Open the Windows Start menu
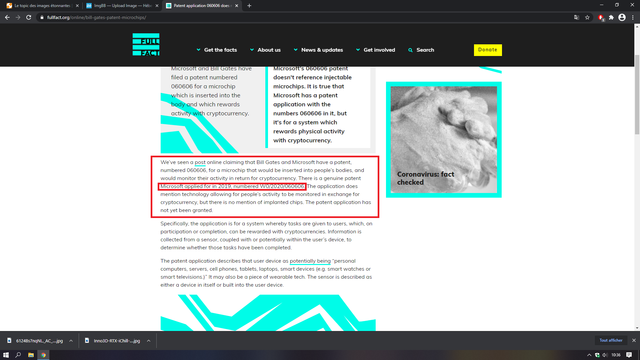 pos(6,355)
